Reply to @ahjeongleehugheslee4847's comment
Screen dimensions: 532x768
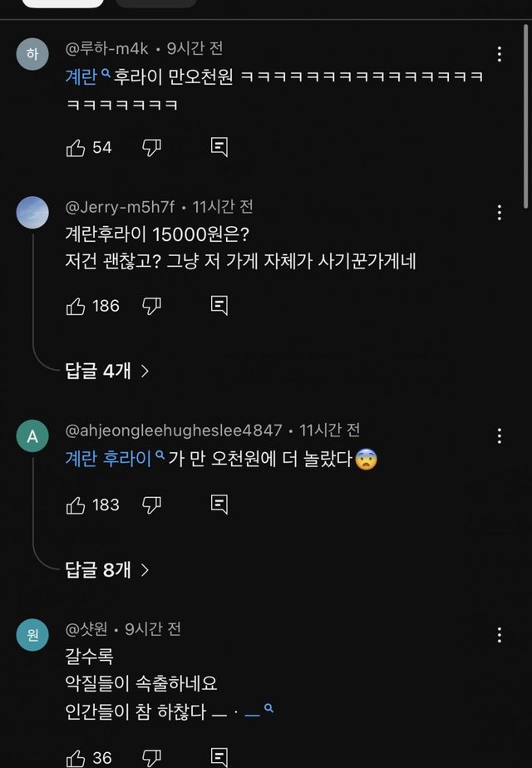click(x=219, y=505)
